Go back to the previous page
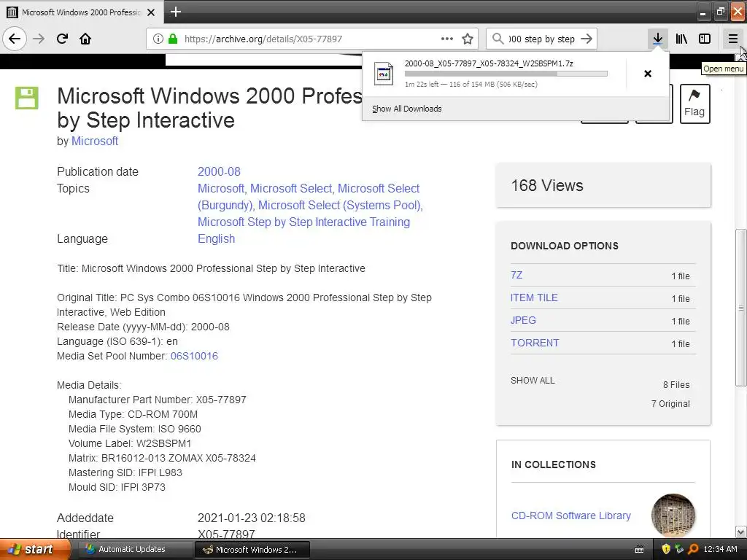 tap(15, 39)
